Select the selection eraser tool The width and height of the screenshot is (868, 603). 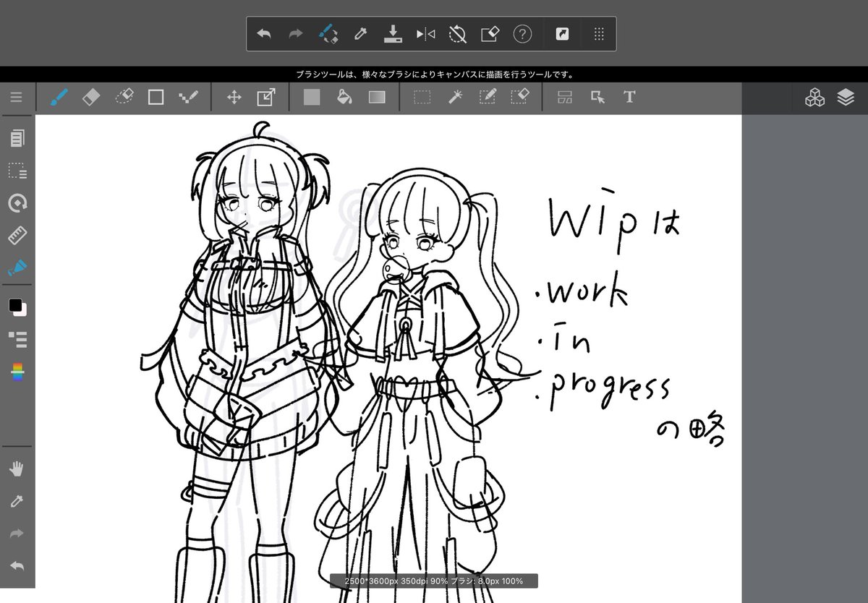[x=520, y=97]
